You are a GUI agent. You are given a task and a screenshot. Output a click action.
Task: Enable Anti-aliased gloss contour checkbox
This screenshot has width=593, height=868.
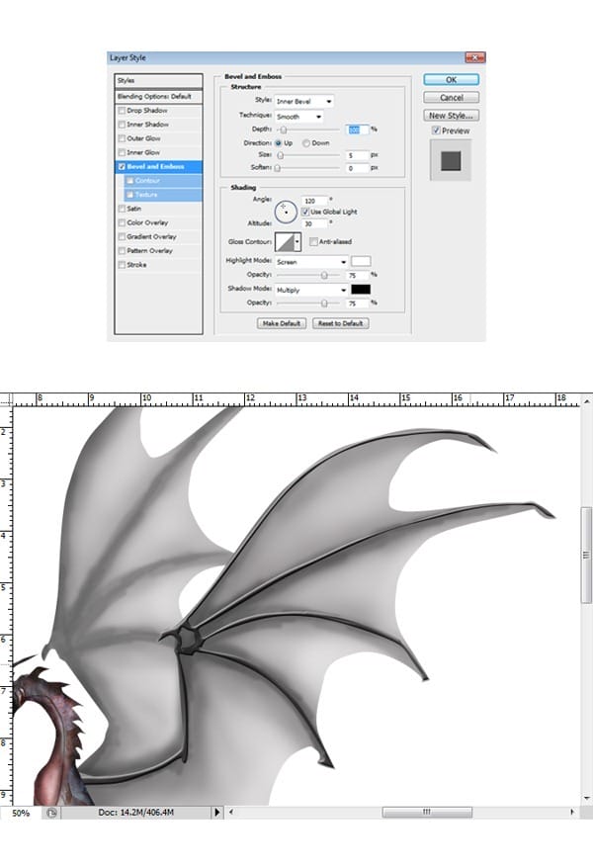pos(313,242)
